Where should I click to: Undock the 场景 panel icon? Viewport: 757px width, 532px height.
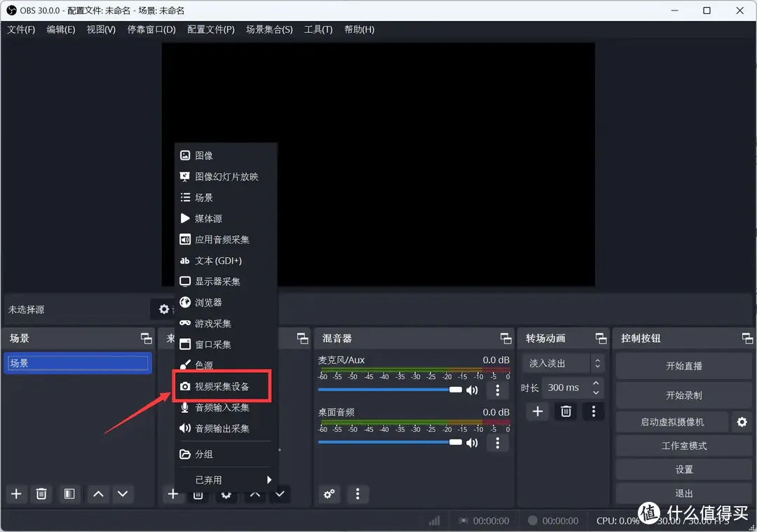(x=146, y=339)
